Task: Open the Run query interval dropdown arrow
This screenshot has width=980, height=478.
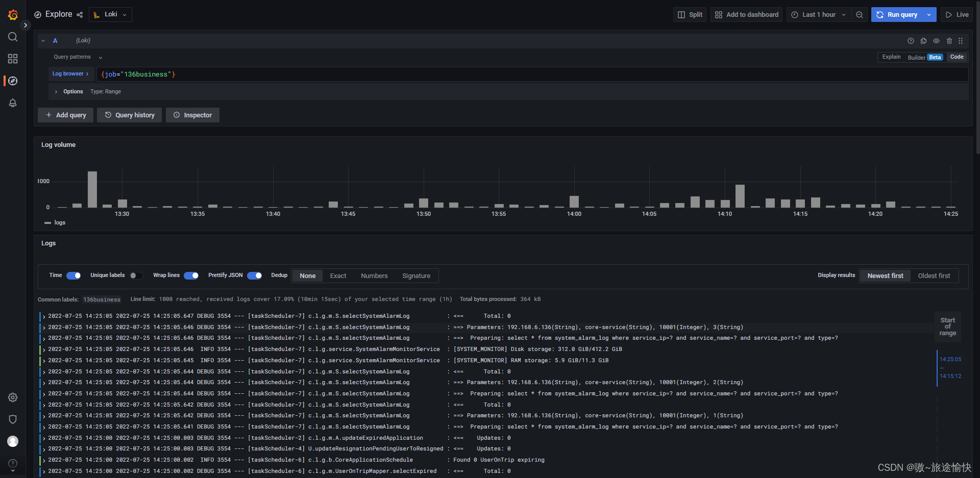Action: [929, 15]
